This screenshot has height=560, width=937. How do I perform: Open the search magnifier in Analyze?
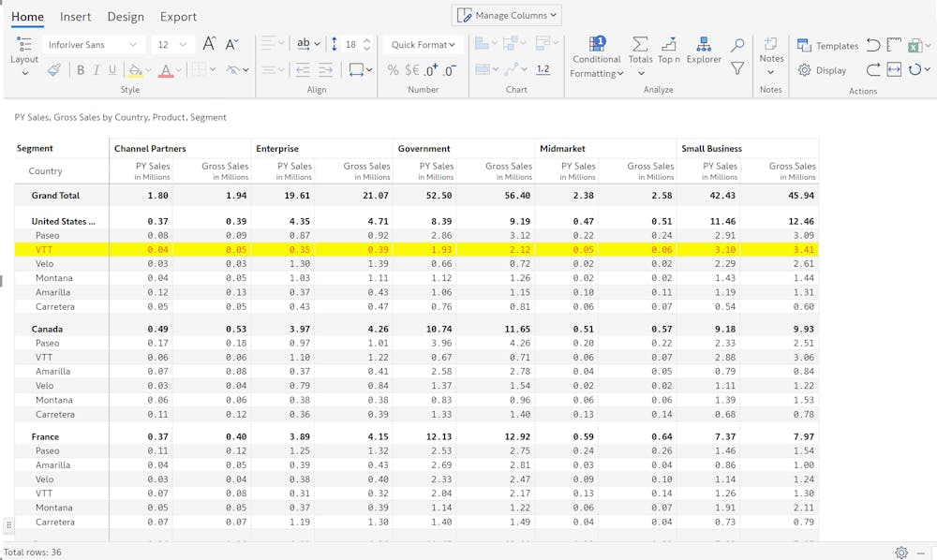click(x=737, y=45)
